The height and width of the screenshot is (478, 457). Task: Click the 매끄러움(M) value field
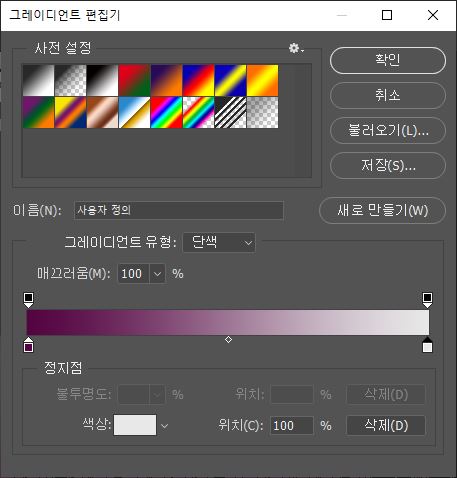(134, 274)
